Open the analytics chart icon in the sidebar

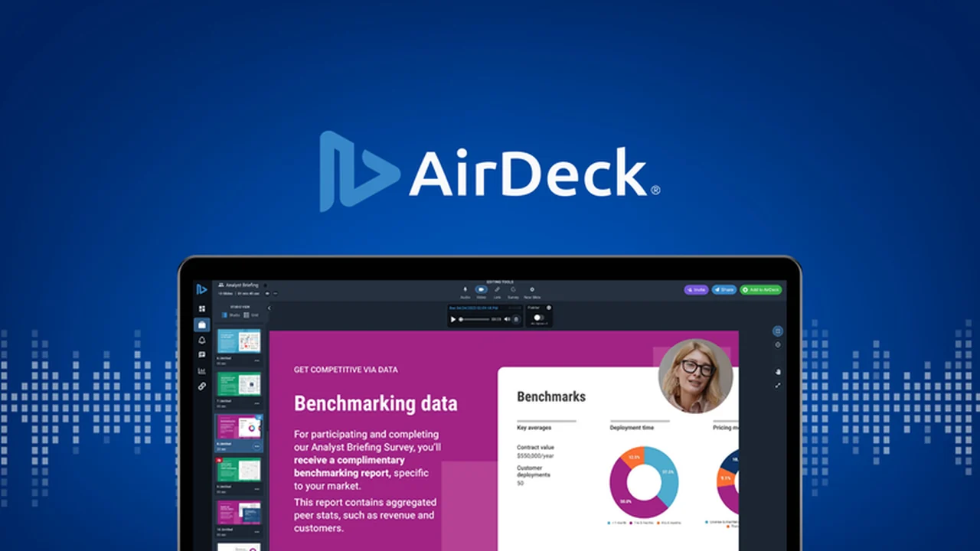[x=202, y=371]
